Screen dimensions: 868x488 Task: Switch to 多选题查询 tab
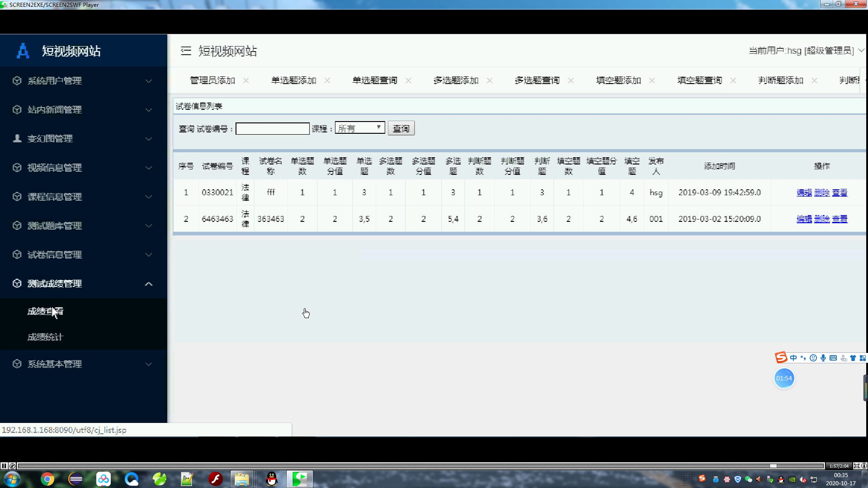(537, 80)
